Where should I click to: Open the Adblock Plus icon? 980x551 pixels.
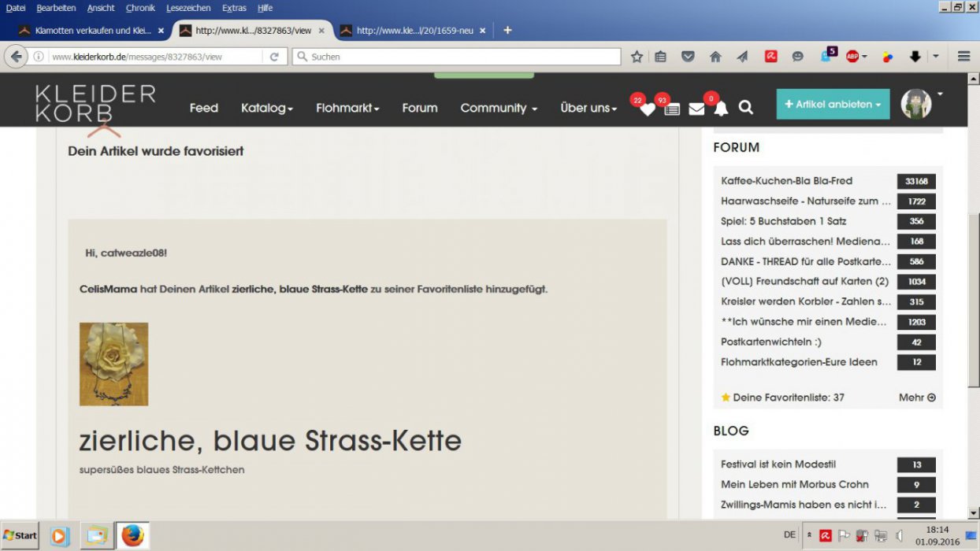click(852, 57)
